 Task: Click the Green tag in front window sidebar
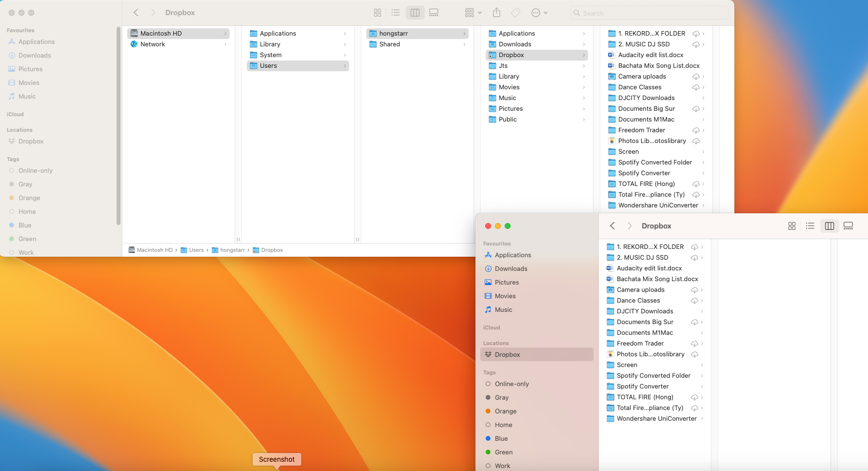(x=537, y=452)
